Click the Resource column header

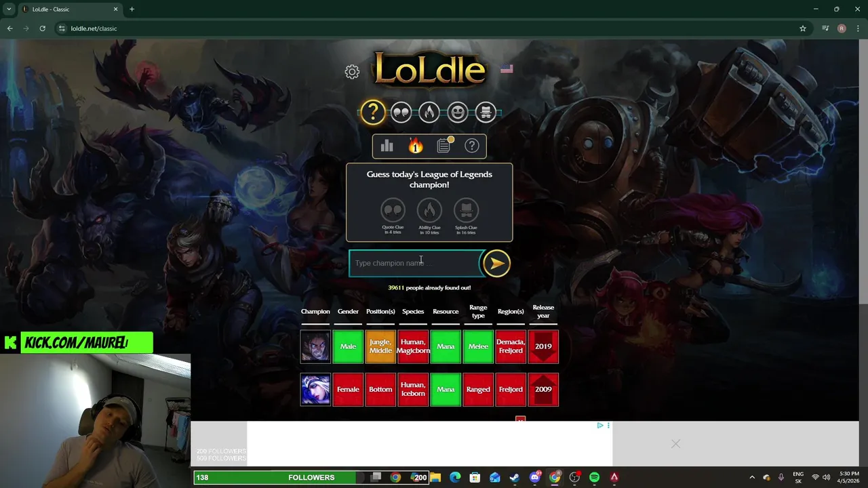point(446,312)
